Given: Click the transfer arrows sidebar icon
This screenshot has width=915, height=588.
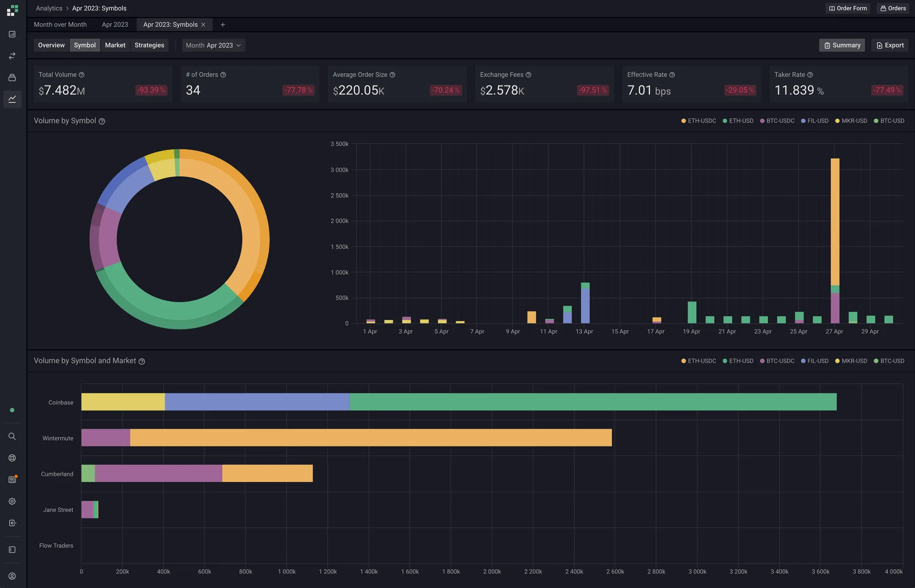Looking at the screenshot, I should click(12, 56).
